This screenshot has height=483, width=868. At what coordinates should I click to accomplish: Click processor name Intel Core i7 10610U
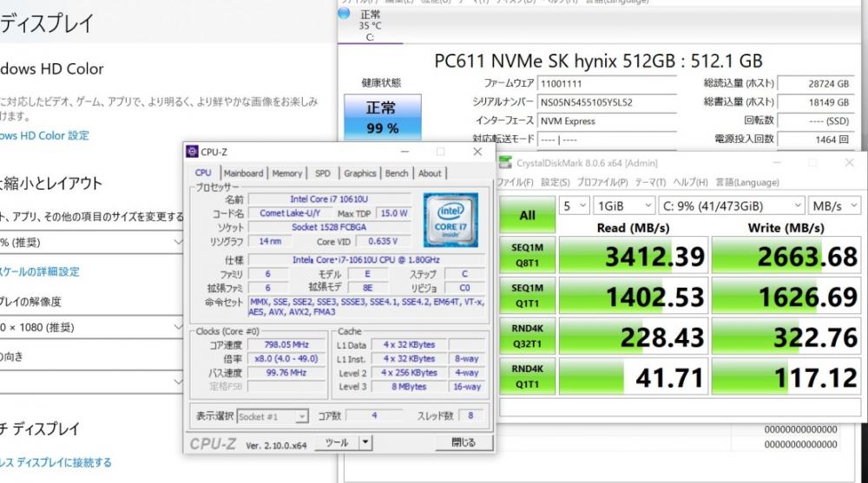click(x=329, y=199)
